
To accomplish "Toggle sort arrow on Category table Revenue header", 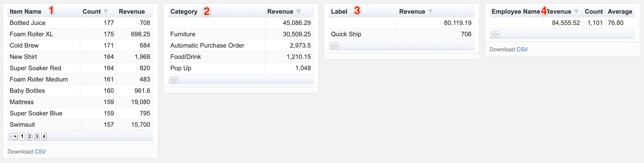I will pyautogui.click(x=298, y=12).
